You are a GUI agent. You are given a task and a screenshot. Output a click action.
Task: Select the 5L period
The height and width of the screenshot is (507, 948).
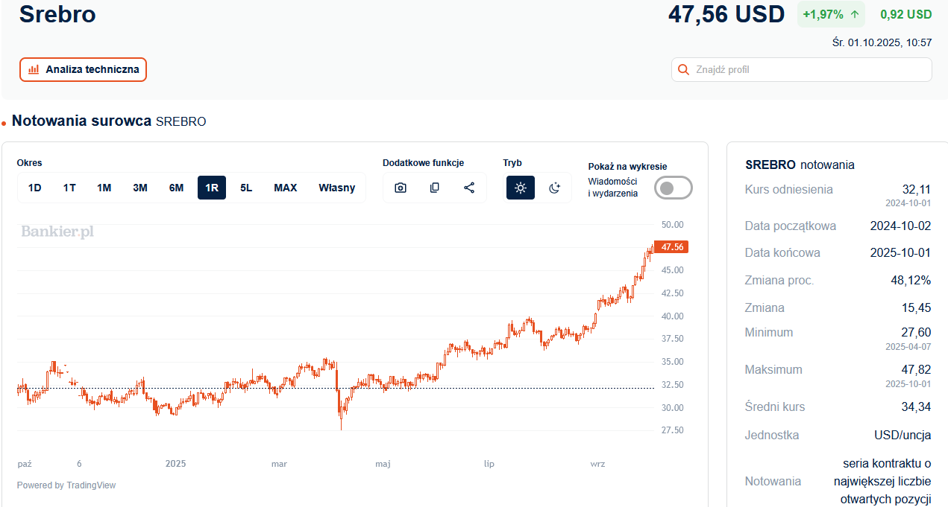(246, 188)
